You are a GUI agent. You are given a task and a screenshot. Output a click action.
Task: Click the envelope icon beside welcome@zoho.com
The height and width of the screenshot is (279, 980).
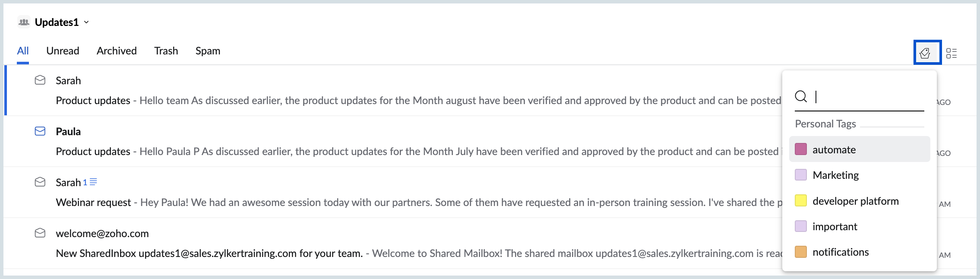[40, 233]
